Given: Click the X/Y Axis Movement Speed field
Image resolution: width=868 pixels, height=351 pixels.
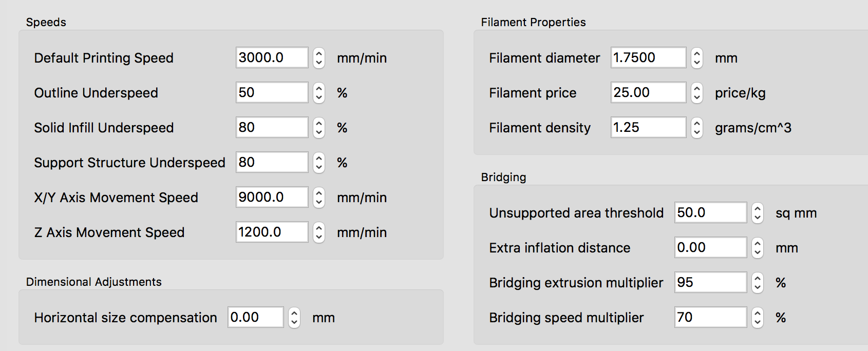Looking at the screenshot, I should [x=272, y=197].
